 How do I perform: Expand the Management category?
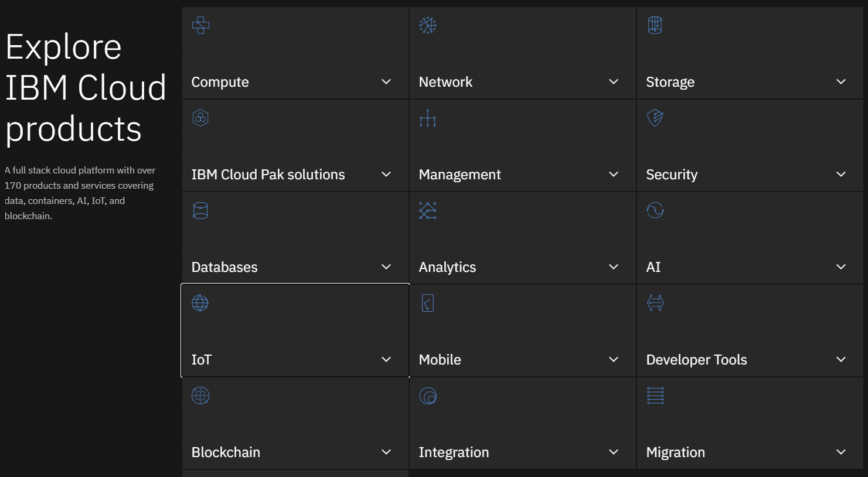click(x=613, y=174)
